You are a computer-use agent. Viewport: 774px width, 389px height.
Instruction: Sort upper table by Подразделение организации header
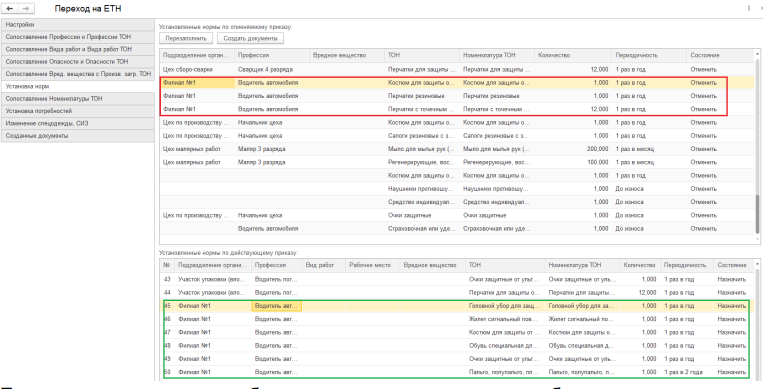[x=197, y=55]
